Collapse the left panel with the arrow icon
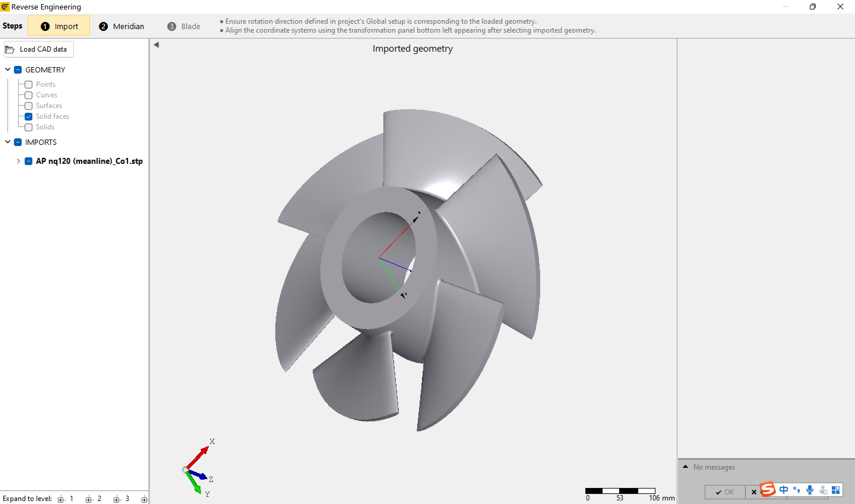Image resolution: width=855 pixels, height=504 pixels. pos(156,45)
